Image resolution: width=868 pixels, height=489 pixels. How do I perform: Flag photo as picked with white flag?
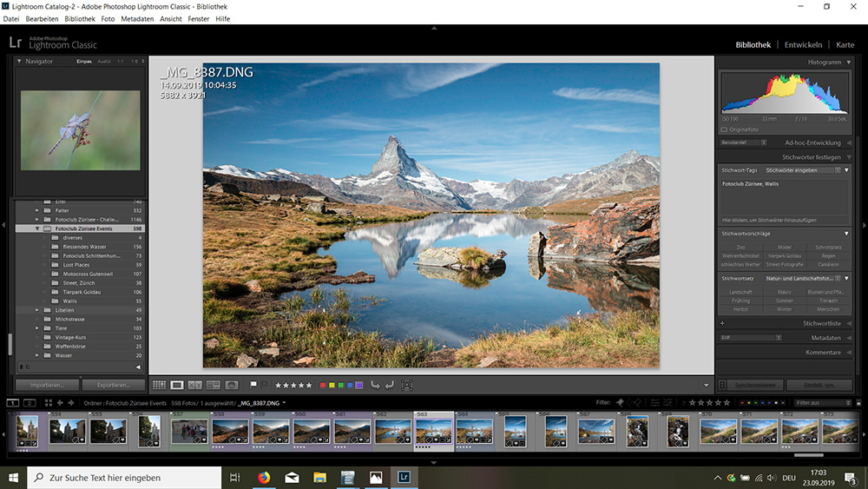pos(253,384)
